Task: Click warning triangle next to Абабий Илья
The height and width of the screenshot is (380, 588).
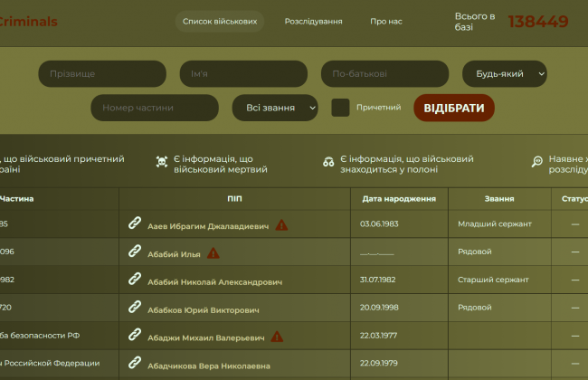Action: click(x=213, y=253)
